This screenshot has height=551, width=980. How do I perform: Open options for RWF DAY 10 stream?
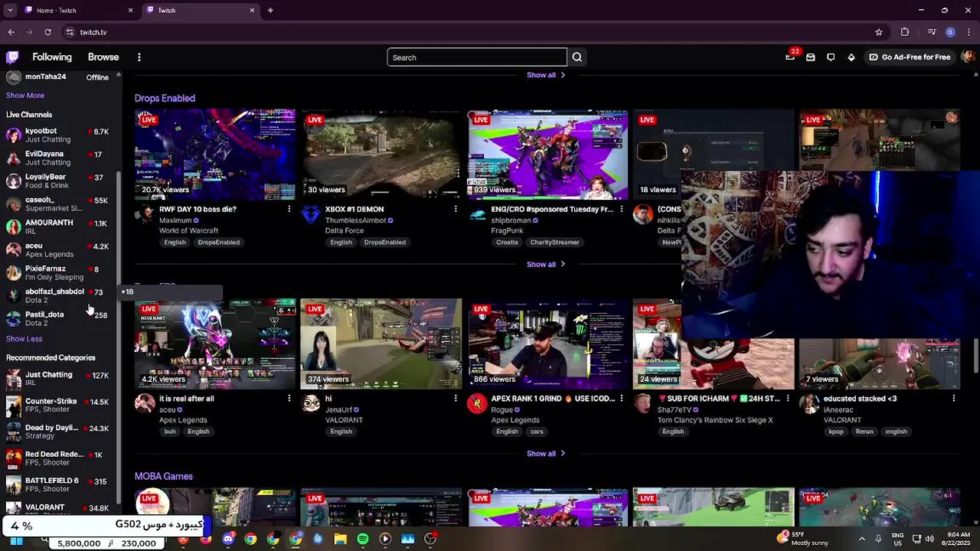(x=289, y=209)
